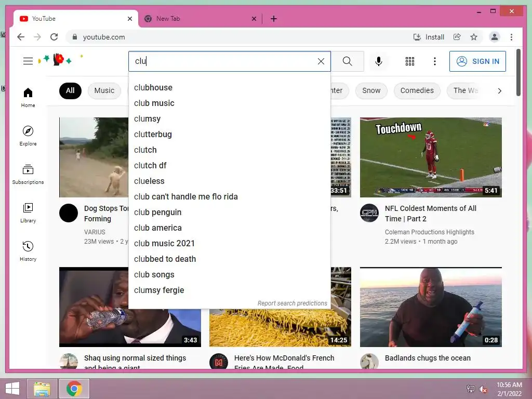The width and height of the screenshot is (532, 399).
Task: Choose suggestion clutch
Action: pyautogui.click(x=229, y=150)
